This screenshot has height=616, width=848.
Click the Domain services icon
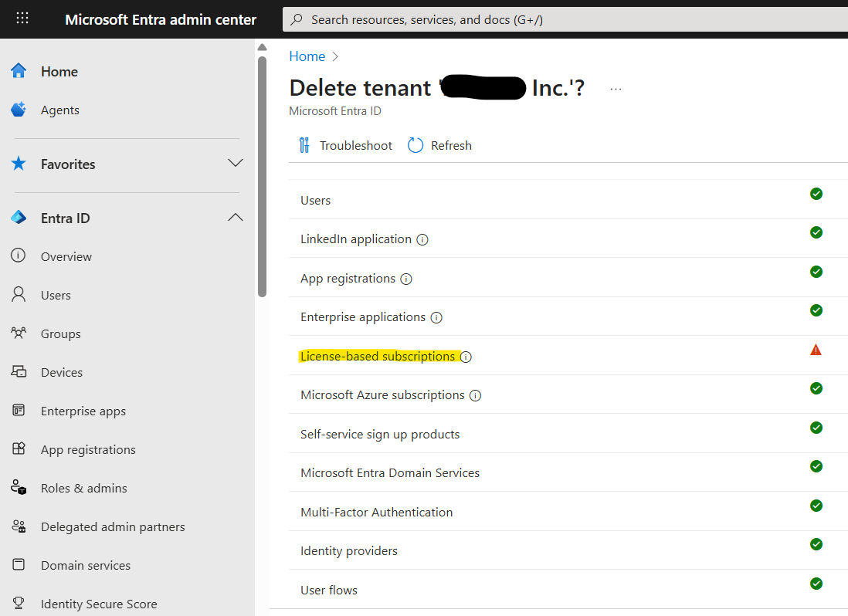[x=19, y=565]
